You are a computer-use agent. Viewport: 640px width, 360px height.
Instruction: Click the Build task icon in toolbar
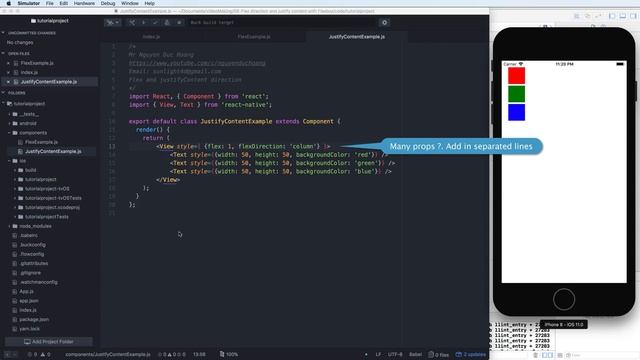point(132,22)
